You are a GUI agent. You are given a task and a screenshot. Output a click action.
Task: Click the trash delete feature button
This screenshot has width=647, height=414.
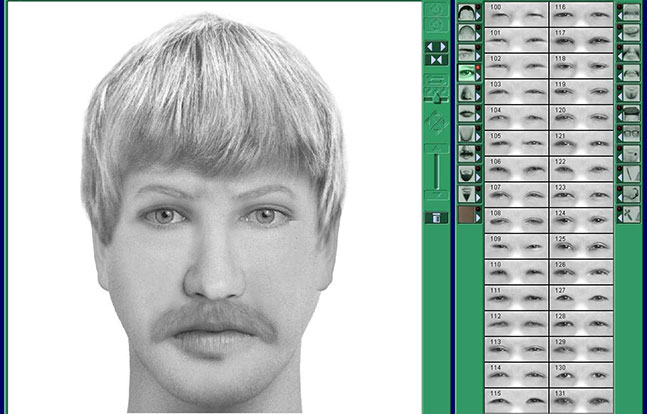(x=437, y=218)
